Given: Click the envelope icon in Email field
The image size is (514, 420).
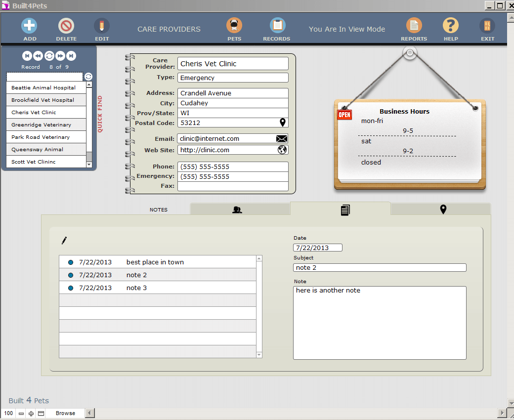Looking at the screenshot, I should (x=282, y=139).
